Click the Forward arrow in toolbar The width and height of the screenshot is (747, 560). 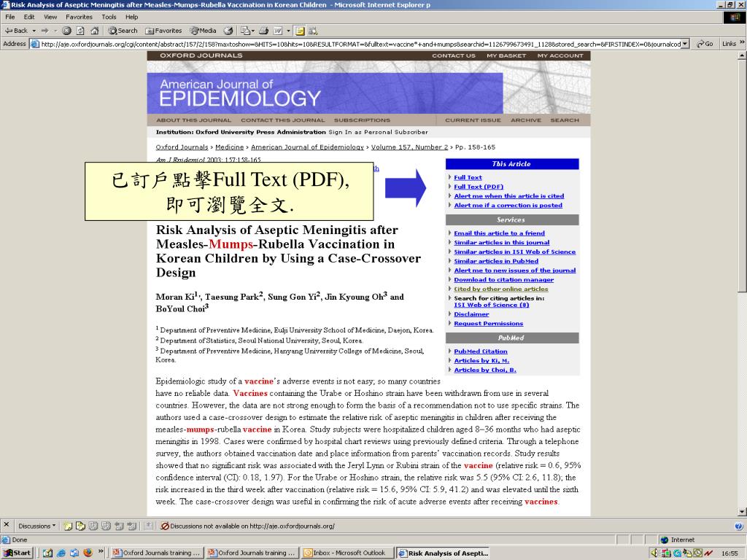[44, 31]
